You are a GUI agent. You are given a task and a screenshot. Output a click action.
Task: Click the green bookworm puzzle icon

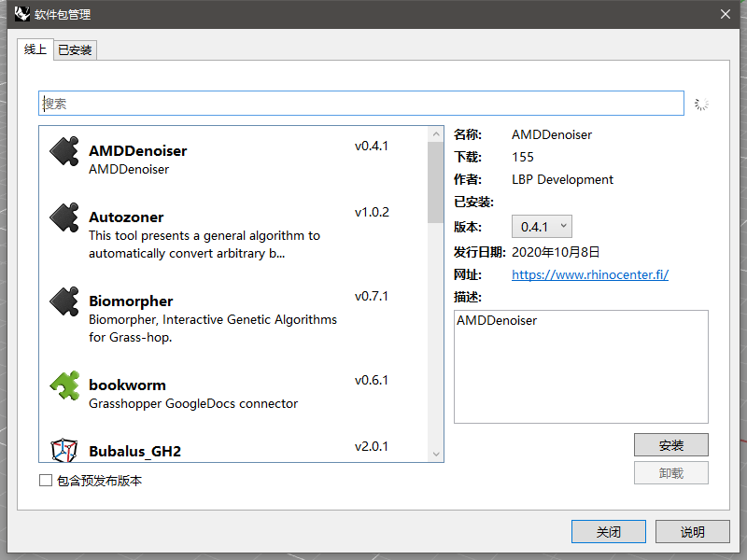(x=64, y=385)
